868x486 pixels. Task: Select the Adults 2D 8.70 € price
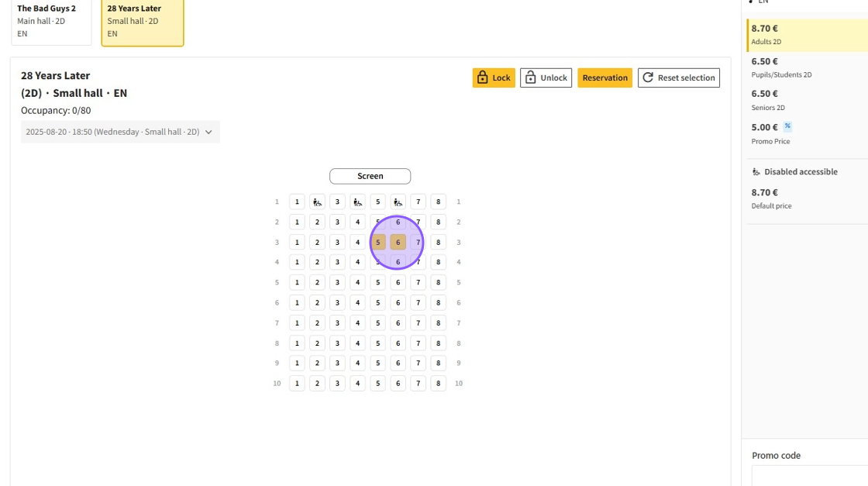806,35
